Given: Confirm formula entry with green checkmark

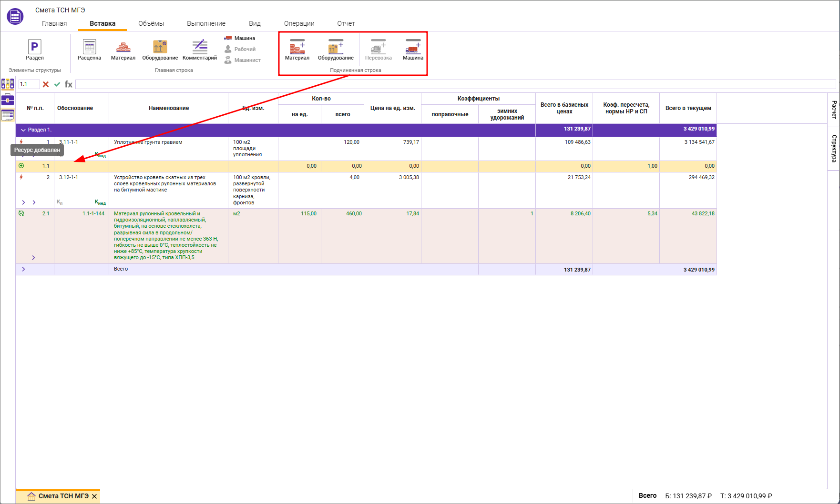Looking at the screenshot, I should pyautogui.click(x=57, y=84).
